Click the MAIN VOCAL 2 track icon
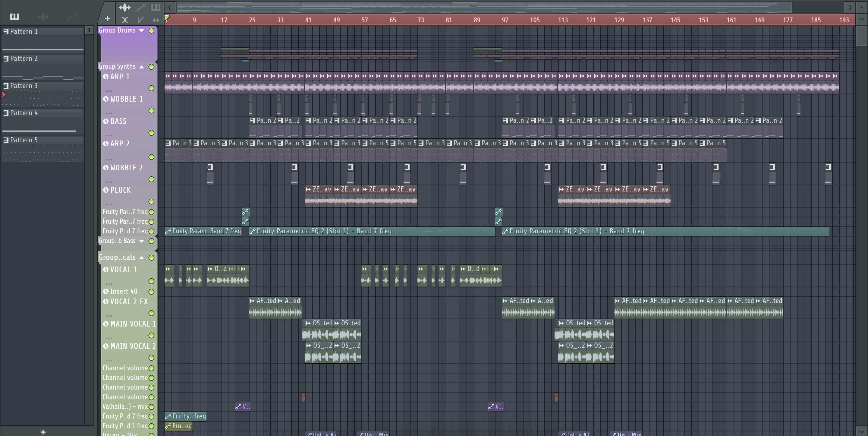Image resolution: width=868 pixels, height=436 pixels. [x=106, y=346]
